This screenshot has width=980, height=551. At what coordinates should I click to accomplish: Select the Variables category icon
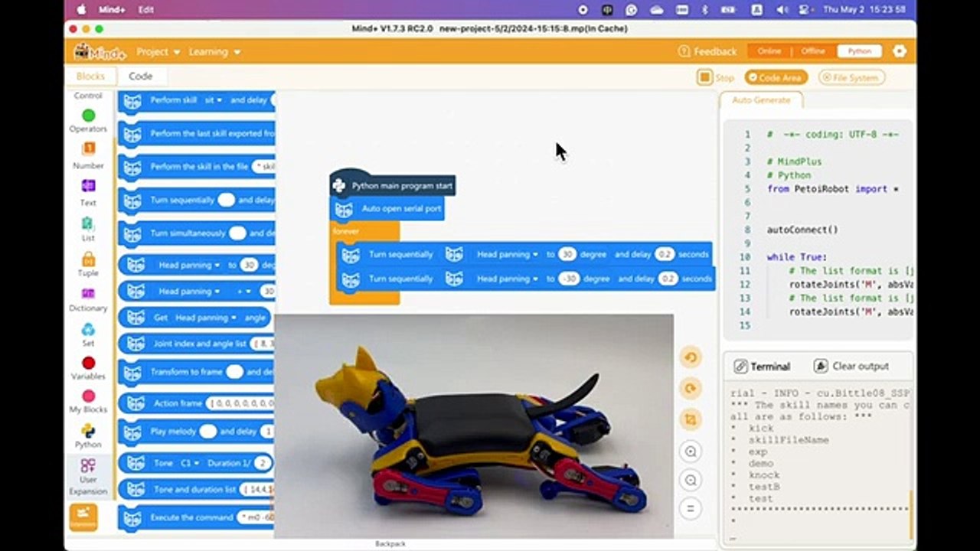[x=88, y=364]
